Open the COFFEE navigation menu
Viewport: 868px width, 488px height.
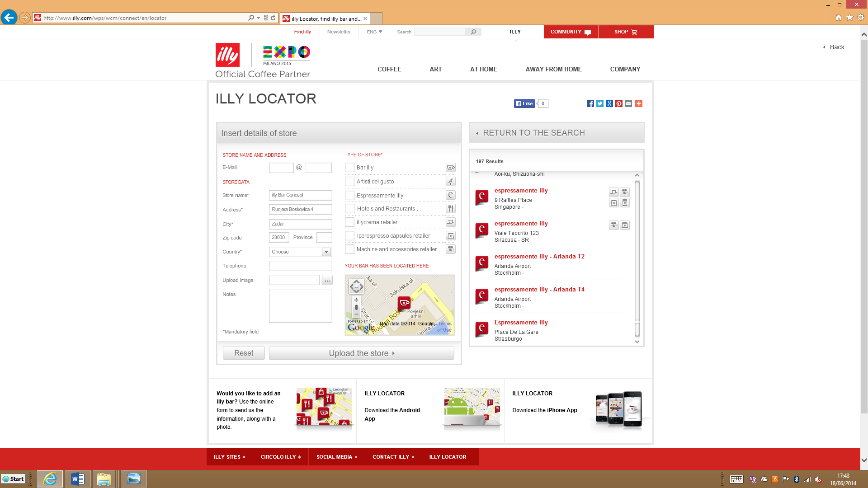(x=389, y=69)
